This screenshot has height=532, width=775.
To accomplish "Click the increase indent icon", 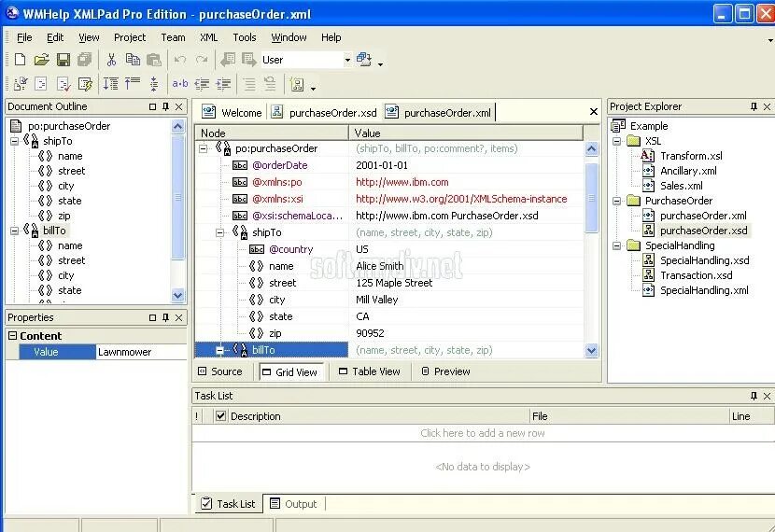I will click(223, 85).
